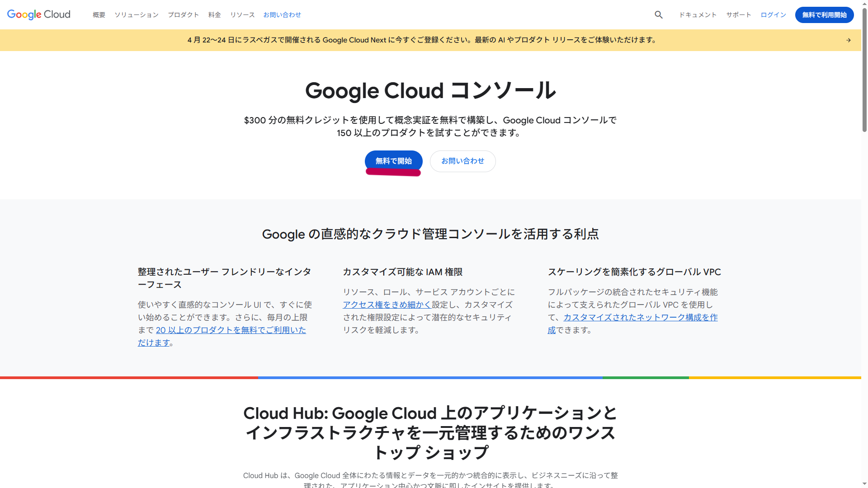Follow the アクセス権をきめ細かく link
Image resolution: width=868 pixels, height=488 pixels.
pos(387,305)
